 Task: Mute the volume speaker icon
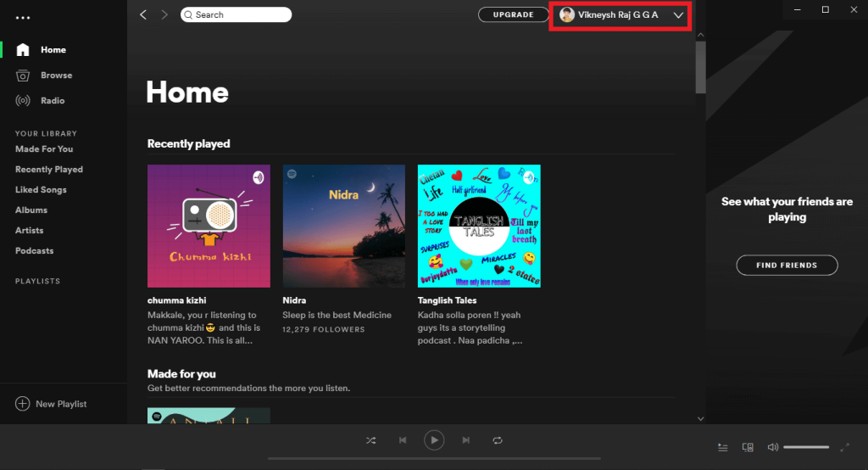[x=772, y=447]
